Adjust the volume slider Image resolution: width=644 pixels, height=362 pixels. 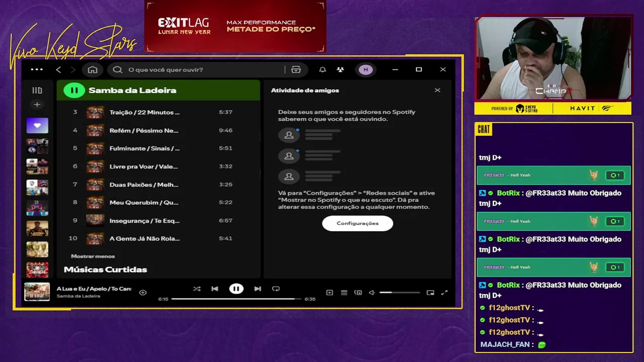(x=399, y=293)
